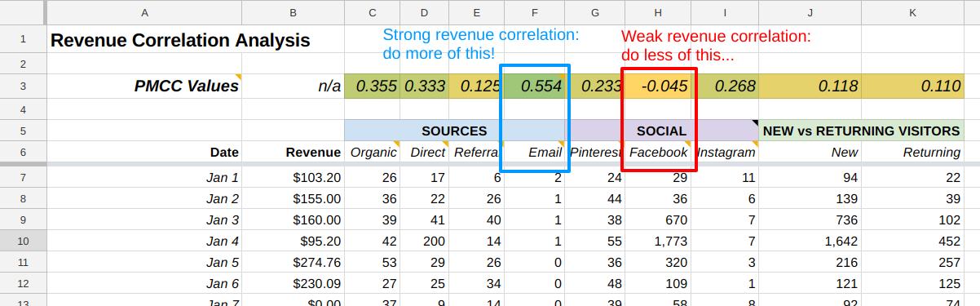Select revenue cell $95.20
Viewport: 980px width, 306px height.
[x=294, y=241]
